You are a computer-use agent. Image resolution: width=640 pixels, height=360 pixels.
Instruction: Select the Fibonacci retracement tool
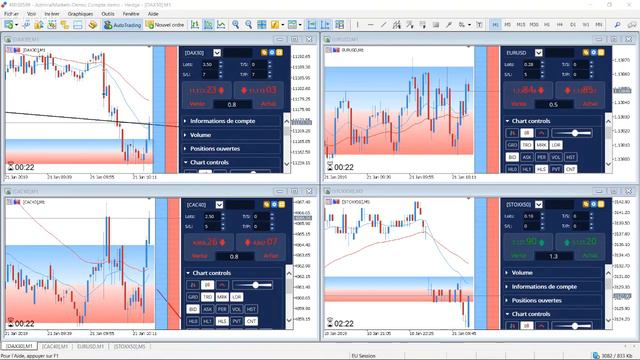point(409,25)
